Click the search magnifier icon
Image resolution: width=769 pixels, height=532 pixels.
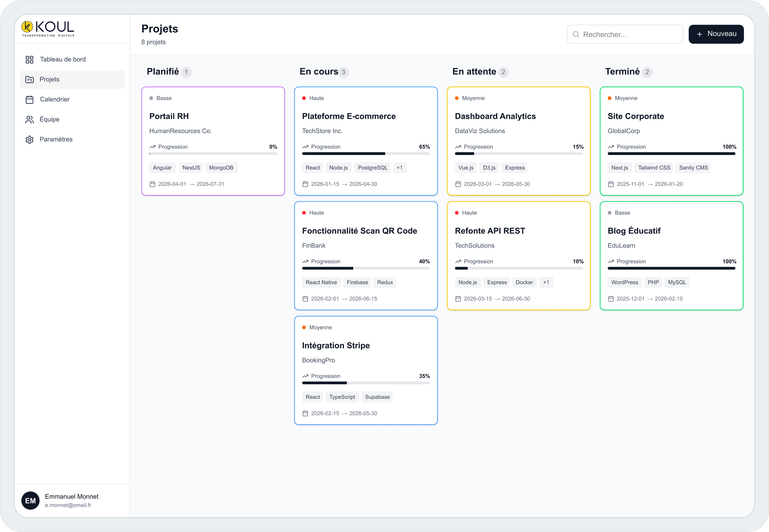pyautogui.click(x=576, y=34)
